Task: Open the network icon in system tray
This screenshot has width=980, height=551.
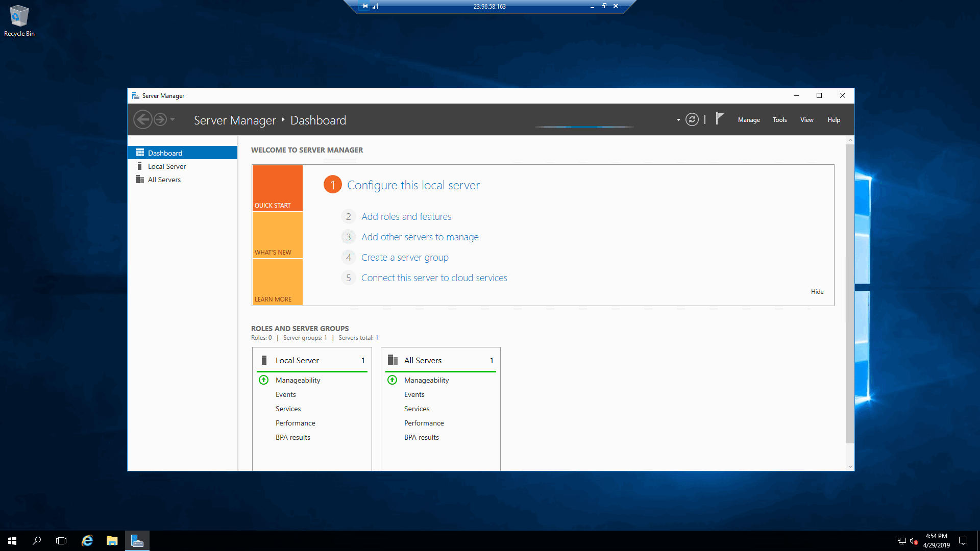Action: point(902,541)
